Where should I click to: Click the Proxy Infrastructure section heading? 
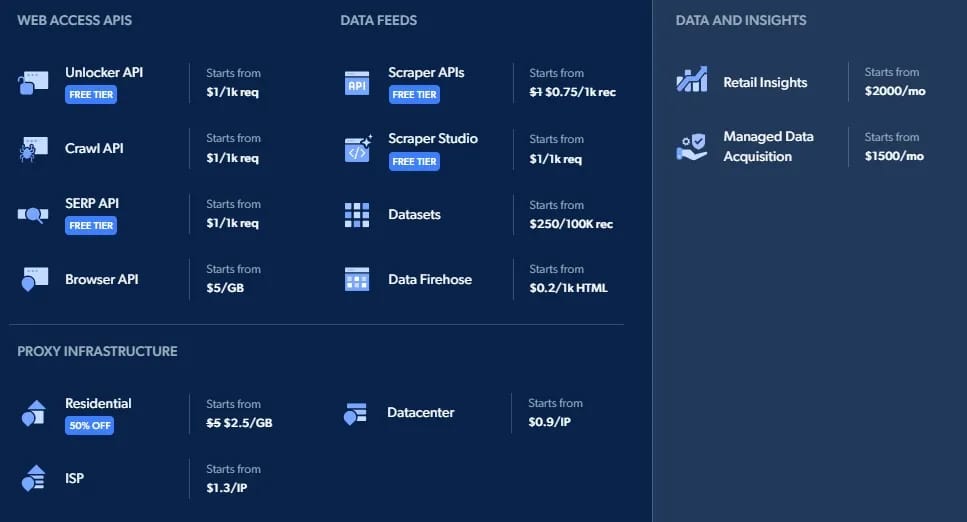tap(97, 351)
